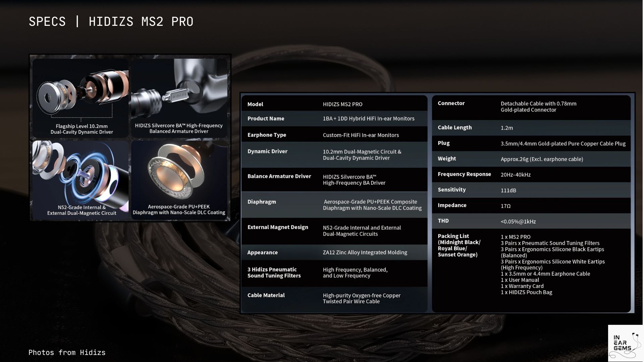Viewport: 644px width, 362px height.
Task: Click the Product Name row label
Action: click(x=266, y=119)
